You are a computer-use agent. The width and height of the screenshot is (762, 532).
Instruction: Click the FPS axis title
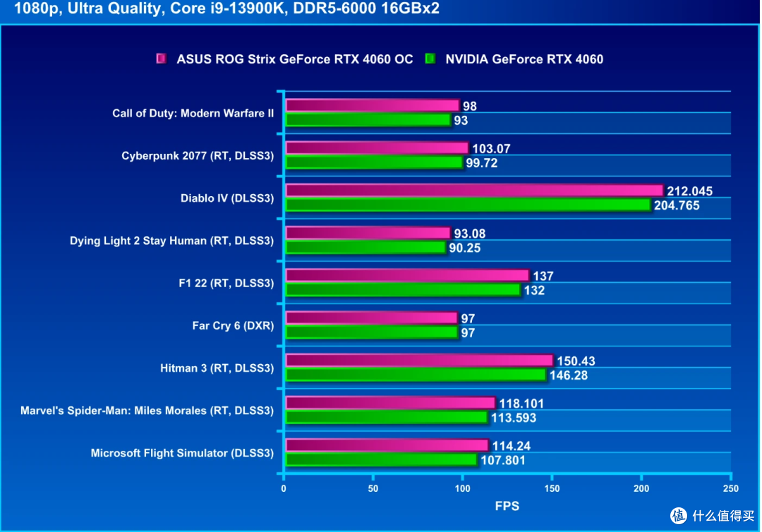(507, 507)
